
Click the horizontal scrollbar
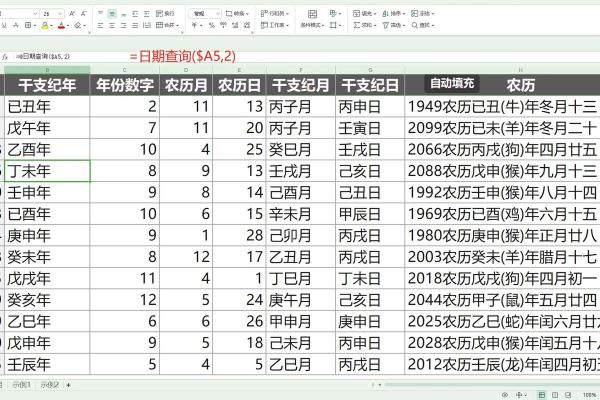492,384
